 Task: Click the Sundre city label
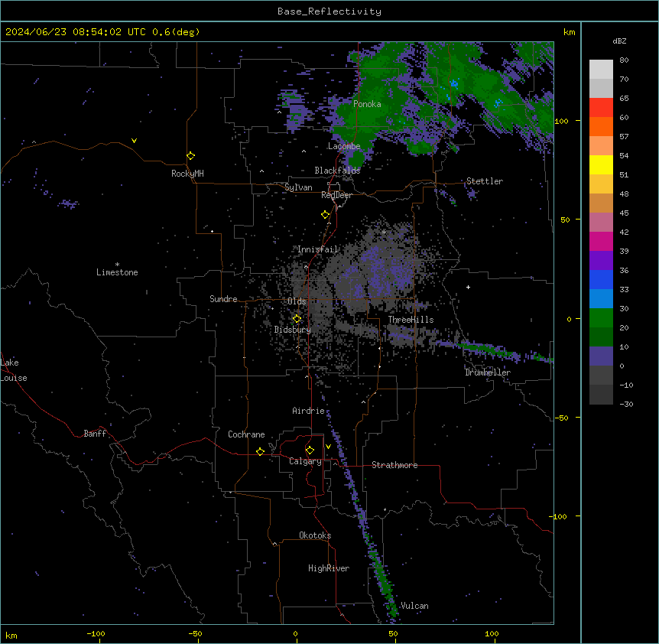coord(223,299)
